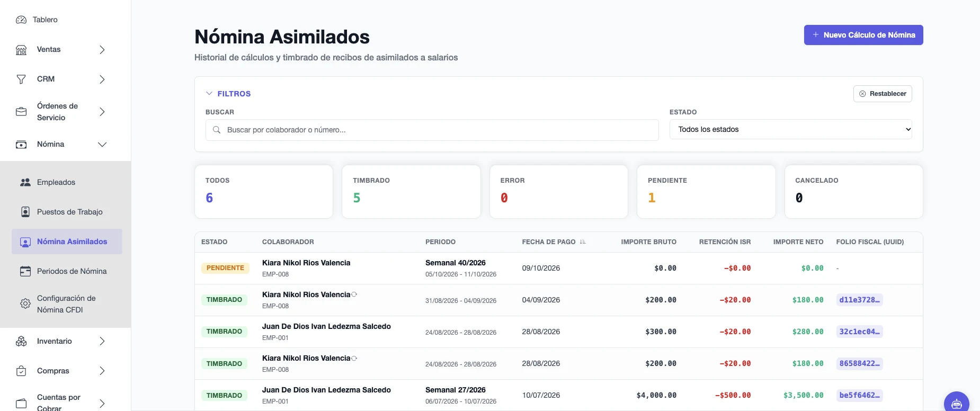Filter by the PENDIENTE summary card
This screenshot has width=980, height=411.
tap(706, 192)
